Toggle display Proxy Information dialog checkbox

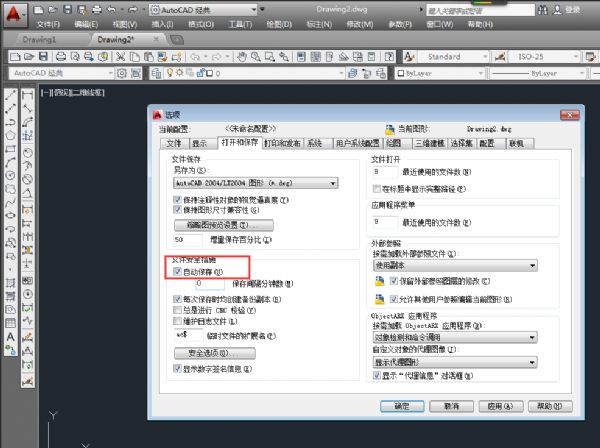(377, 375)
